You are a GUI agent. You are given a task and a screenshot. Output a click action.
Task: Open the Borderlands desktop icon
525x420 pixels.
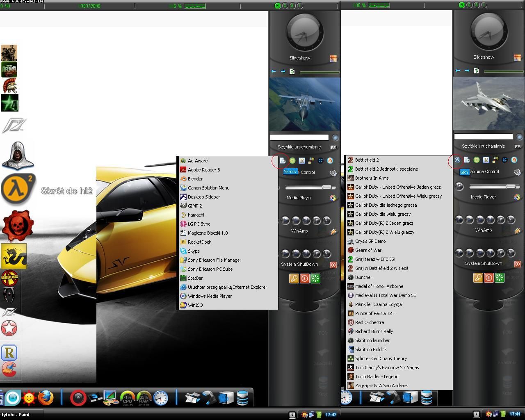(x=9, y=278)
